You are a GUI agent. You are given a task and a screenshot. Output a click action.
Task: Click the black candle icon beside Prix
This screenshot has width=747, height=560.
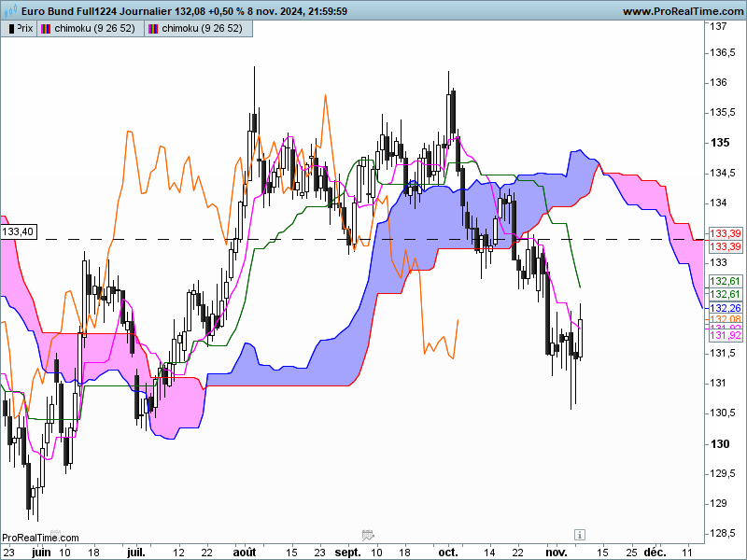point(11,29)
